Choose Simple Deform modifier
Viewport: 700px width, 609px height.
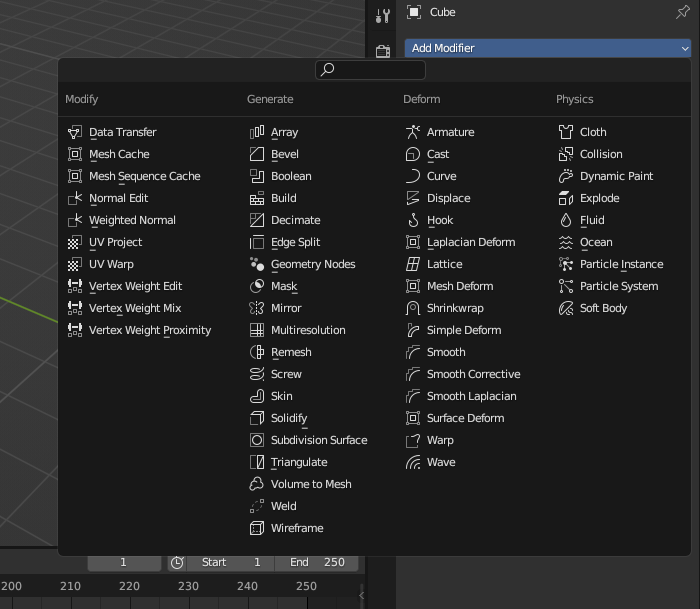pyautogui.click(x=464, y=330)
